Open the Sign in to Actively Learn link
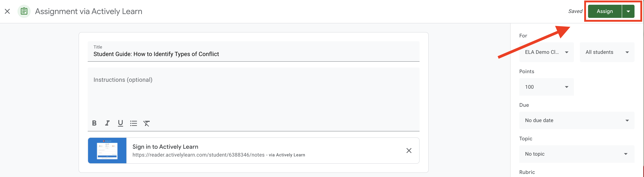The height and width of the screenshot is (177, 644). click(x=165, y=147)
